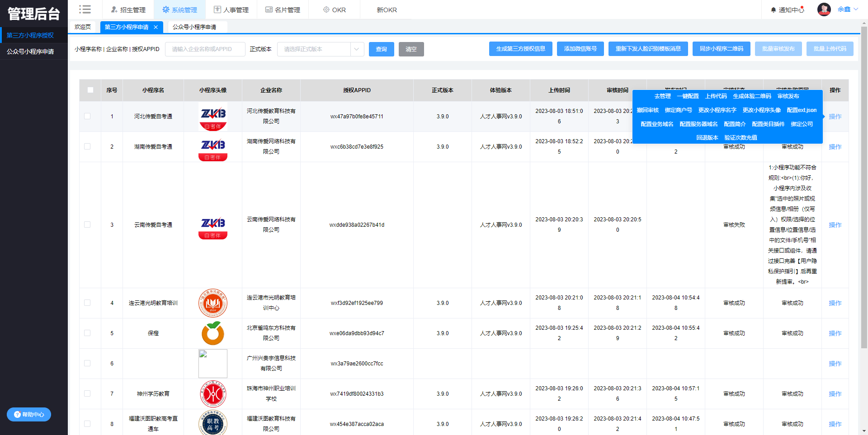Close the 第三方小程序申请 tab
The width and height of the screenshot is (868, 435).
tap(156, 27)
